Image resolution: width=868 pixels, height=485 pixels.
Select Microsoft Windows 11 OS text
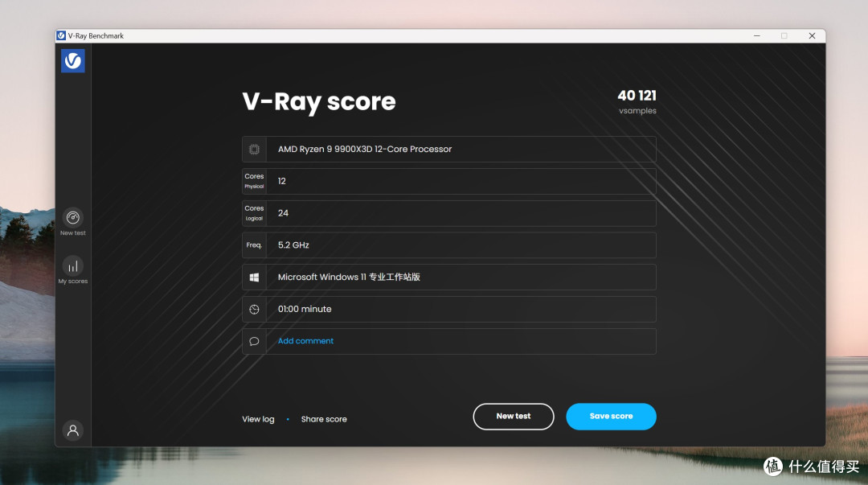tap(349, 277)
